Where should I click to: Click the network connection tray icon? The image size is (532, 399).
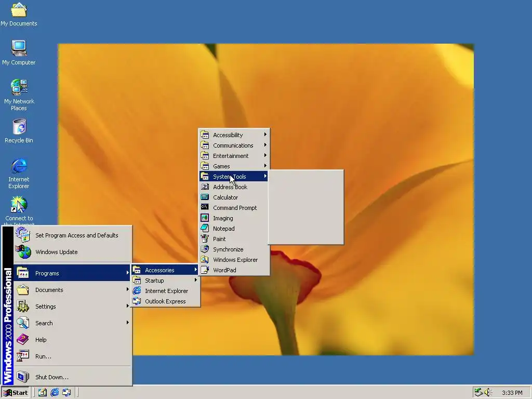[478, 393]
